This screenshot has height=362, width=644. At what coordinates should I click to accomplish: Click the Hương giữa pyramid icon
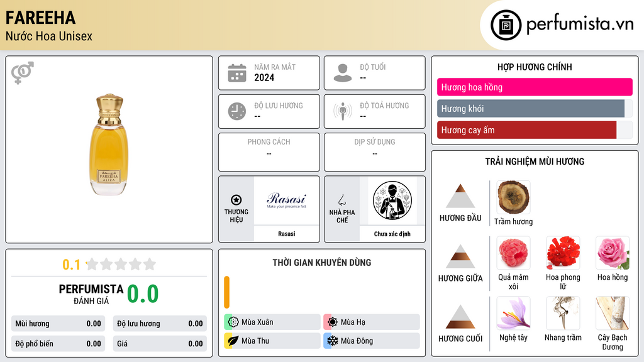point(460,256)
